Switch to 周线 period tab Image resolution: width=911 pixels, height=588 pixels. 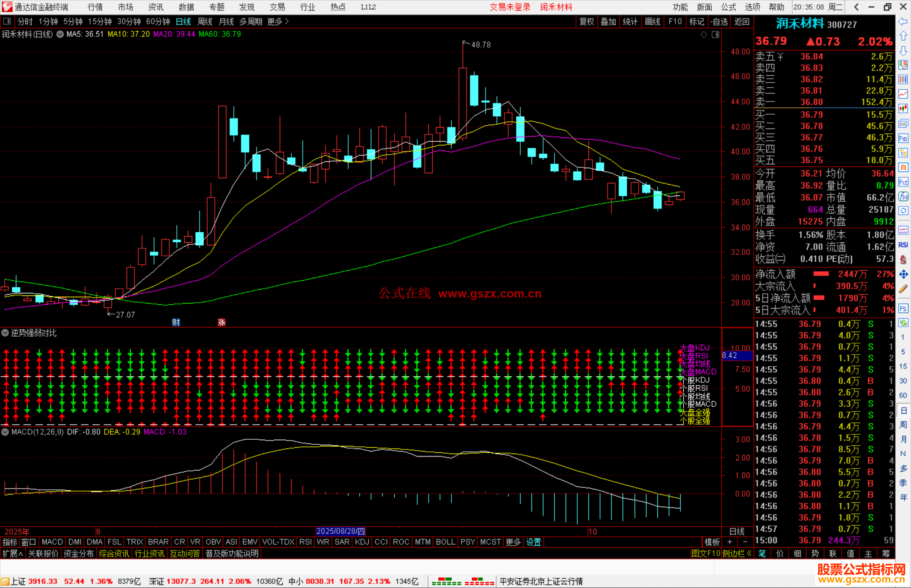(x=205, y=21)
